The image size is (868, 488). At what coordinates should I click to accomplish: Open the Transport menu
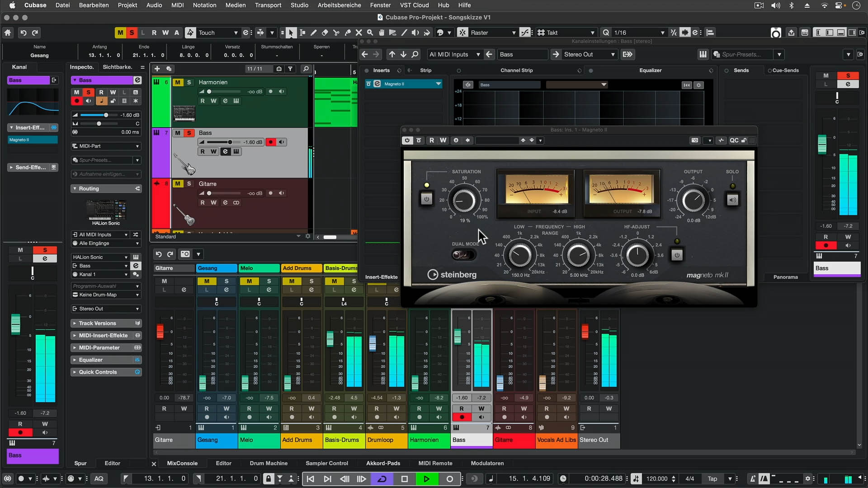(x=268, y=5)
